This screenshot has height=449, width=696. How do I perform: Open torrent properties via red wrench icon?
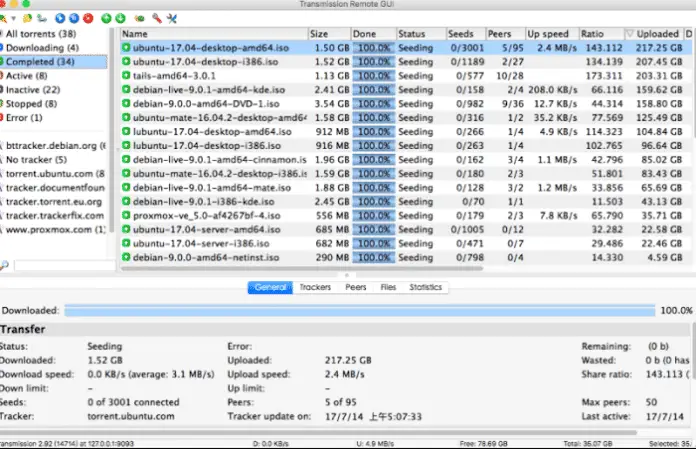(x=157, y=18)
